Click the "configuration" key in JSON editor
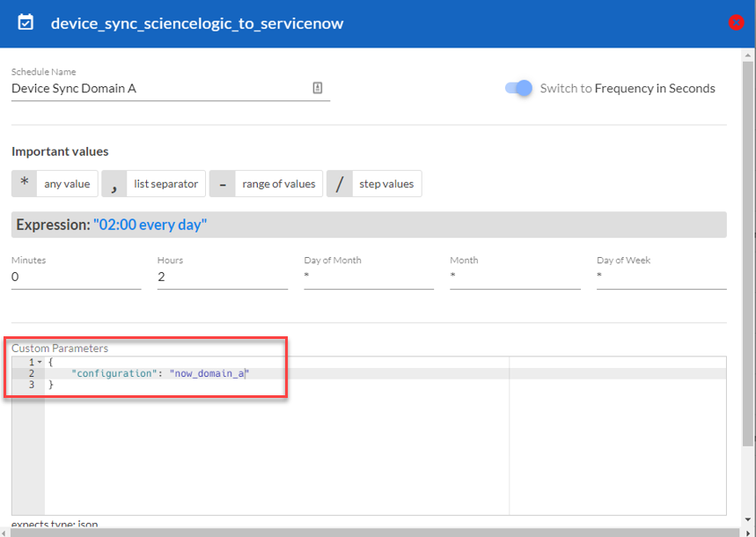756x537 pixels. [114, 373]
